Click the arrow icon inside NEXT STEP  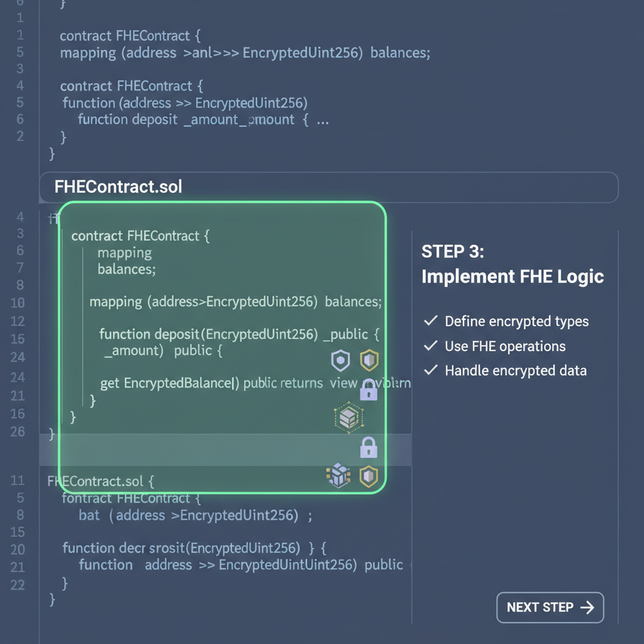tap(588, 608)
